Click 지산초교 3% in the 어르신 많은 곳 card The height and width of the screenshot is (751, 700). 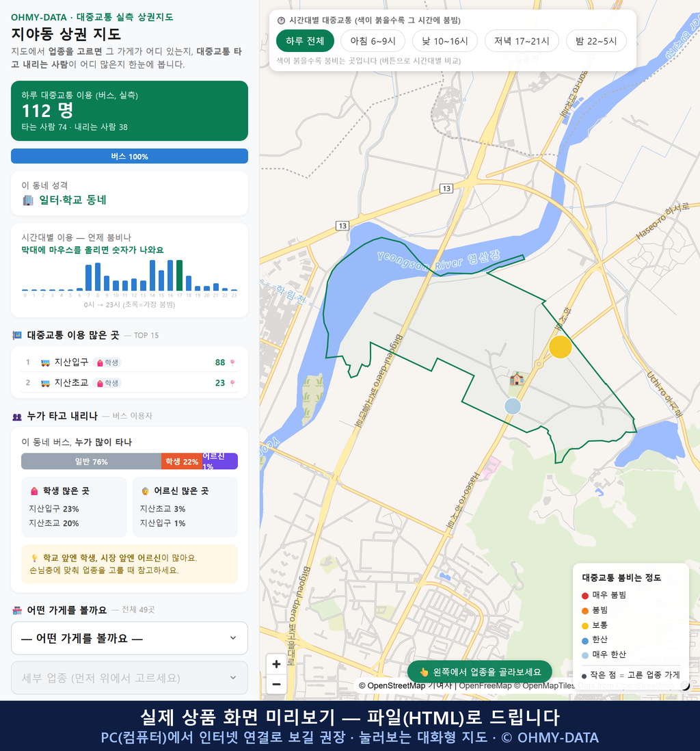163,509
